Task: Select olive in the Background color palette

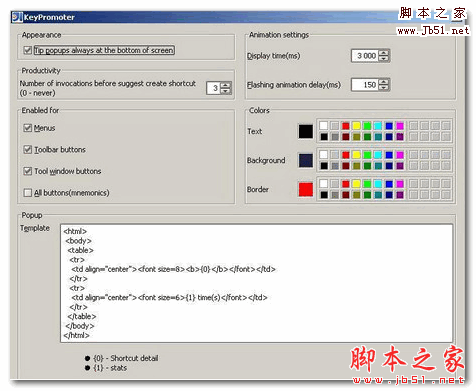Action: (x=356, y=166)
